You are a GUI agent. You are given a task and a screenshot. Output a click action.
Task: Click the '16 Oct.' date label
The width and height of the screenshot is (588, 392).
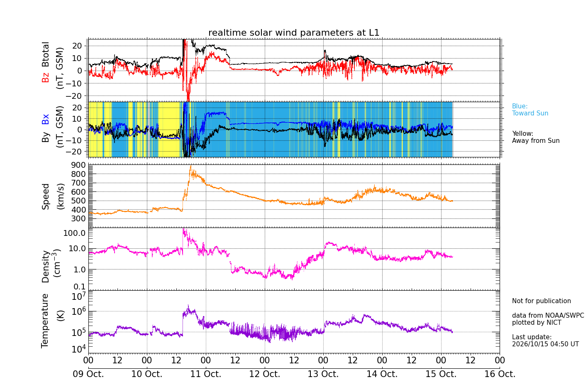[500, 374]
